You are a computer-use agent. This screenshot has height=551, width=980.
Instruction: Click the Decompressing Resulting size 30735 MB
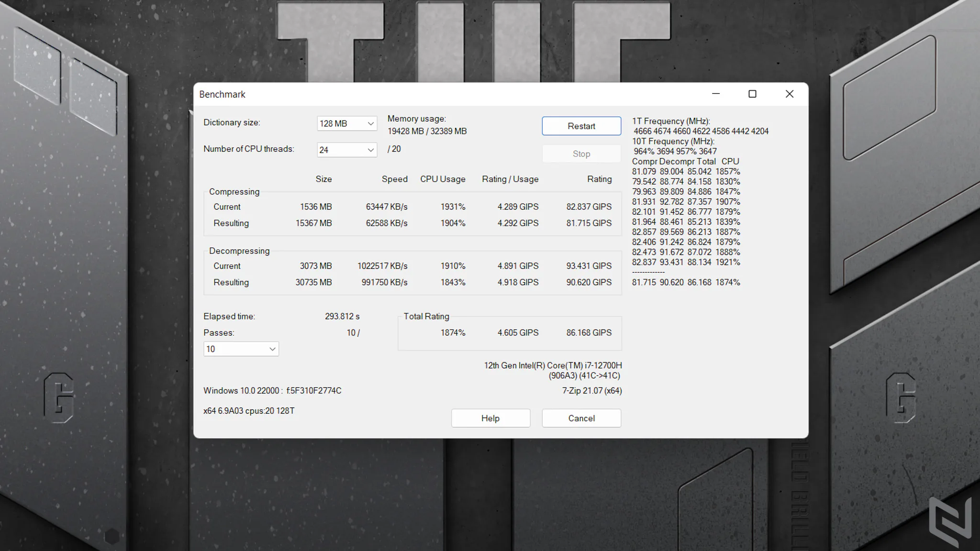coord(313,282)
